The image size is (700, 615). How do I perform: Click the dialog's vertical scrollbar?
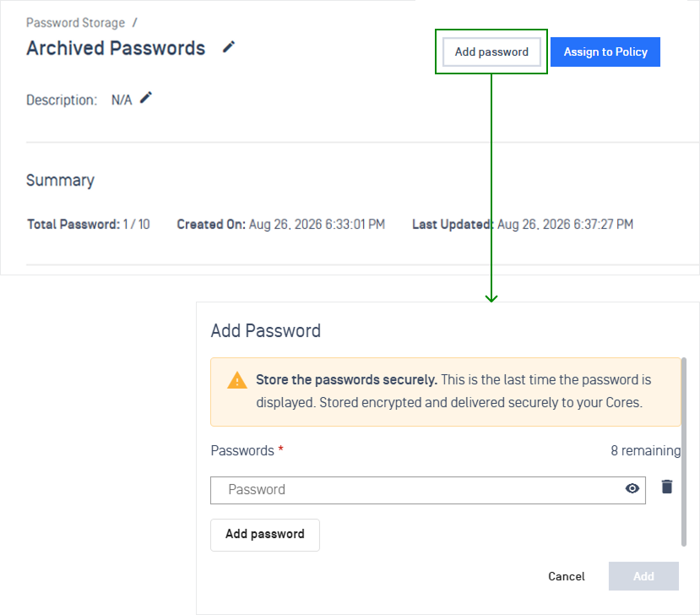pyautogui.click(x=683, y=452)
